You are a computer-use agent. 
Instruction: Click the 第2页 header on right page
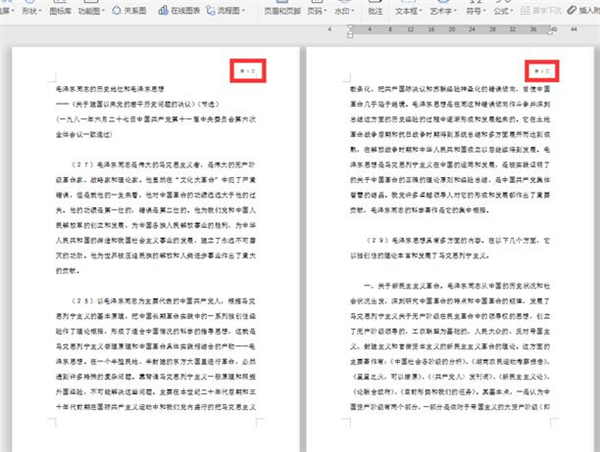(x=542, y=71)
